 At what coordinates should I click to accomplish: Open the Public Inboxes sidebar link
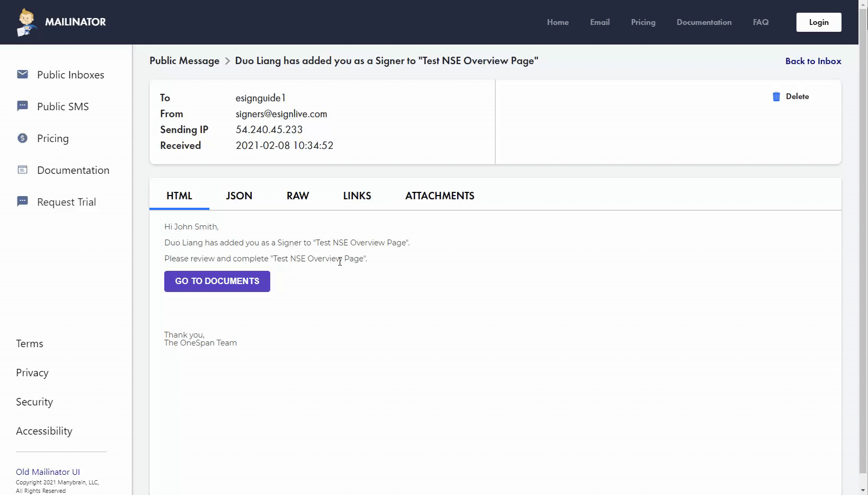[70, 75]
